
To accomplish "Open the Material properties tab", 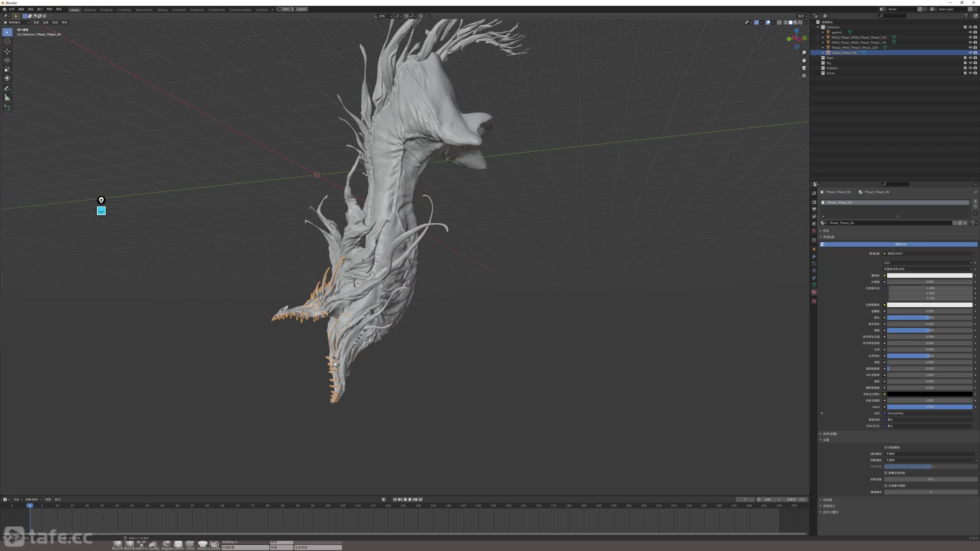I will point(814,292).
